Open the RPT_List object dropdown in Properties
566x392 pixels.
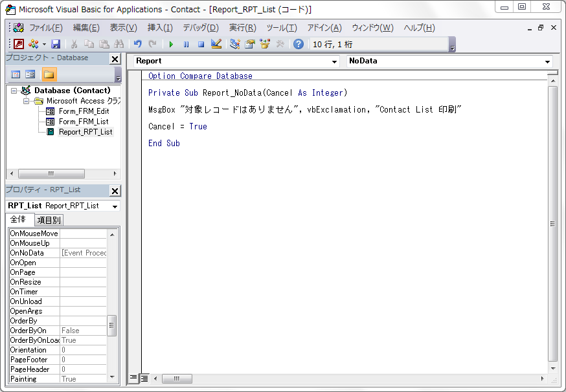[x=115, y=206]
